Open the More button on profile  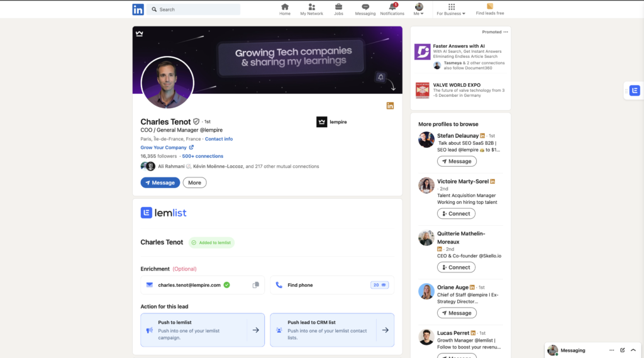click(x=195, y=182)
